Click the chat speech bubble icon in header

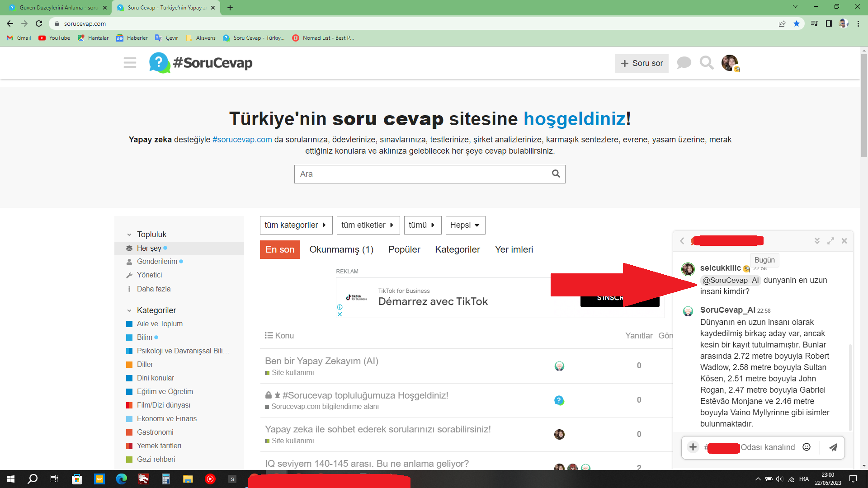coord(684,63)
